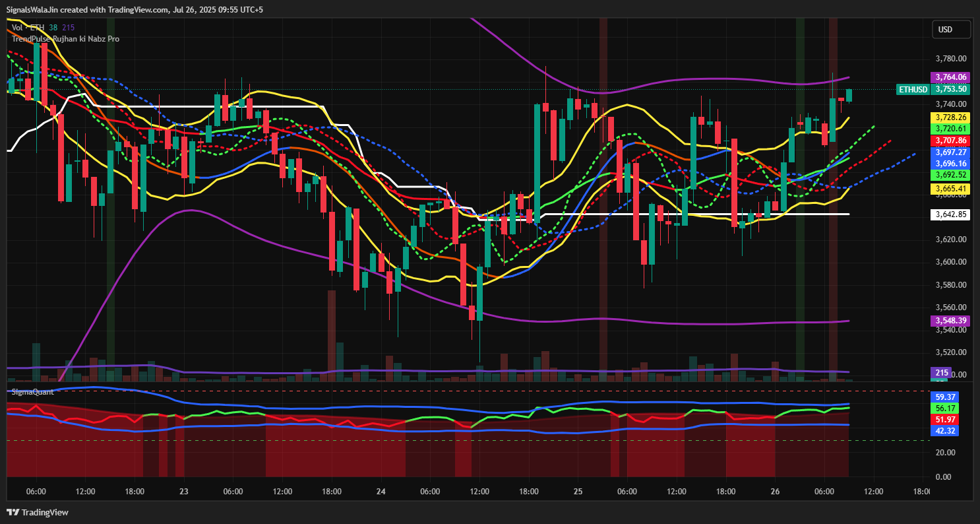Click the 3,560.00 price axis label

coord(951,308)
